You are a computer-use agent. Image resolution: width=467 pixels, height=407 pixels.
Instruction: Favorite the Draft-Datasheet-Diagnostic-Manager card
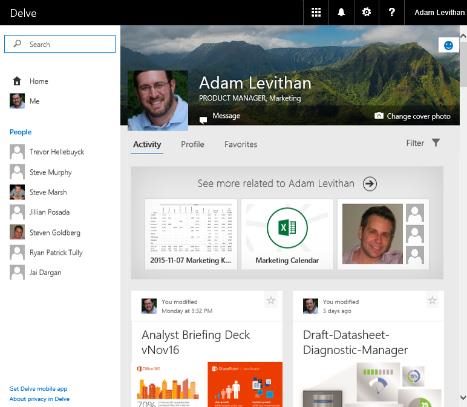(x=432, y=301)
